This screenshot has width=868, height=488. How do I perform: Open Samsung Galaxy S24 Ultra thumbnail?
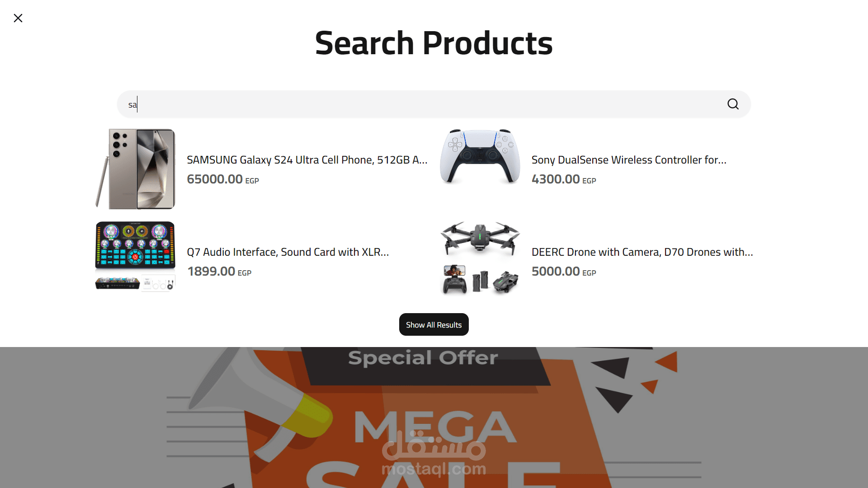(x=135, y=169)
